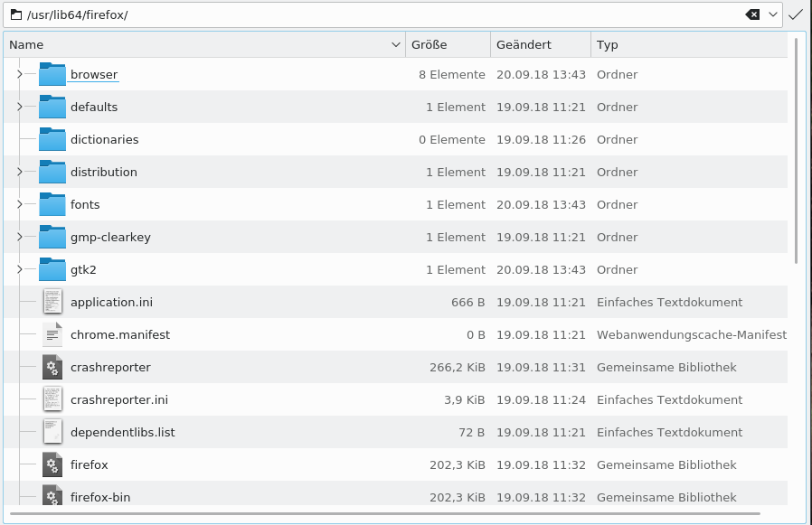
Task: Select the browser folder name
Action: (x=94, y=75)
